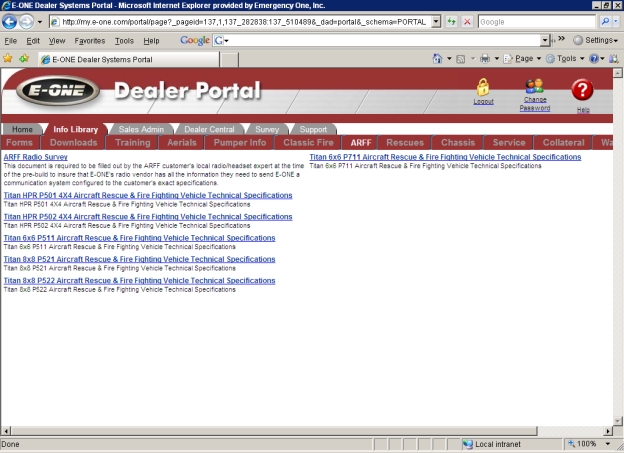Click the Favorites Center star icon
Viewport: 624px width, 453px height.
coord(8,59)
